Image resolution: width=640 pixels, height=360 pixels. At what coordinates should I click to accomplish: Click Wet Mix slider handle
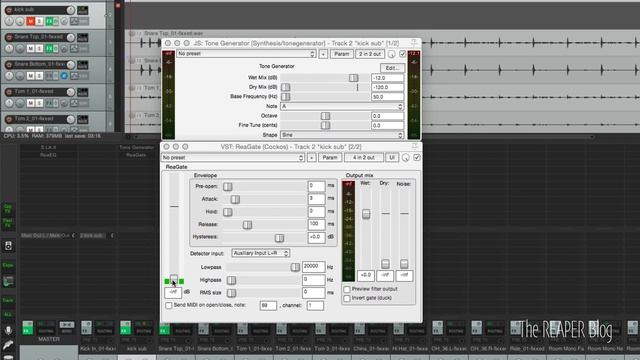coord(353,78)
